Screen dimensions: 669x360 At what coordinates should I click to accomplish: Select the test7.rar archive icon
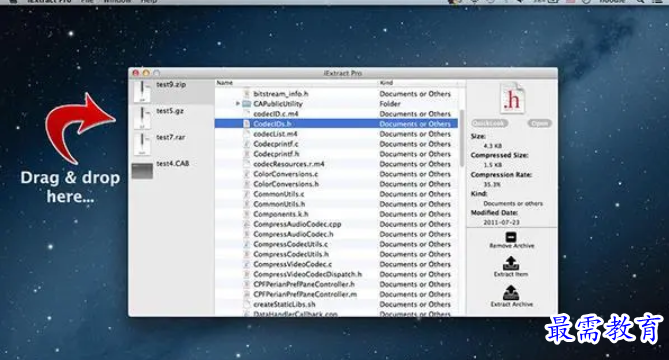point(142,144)
